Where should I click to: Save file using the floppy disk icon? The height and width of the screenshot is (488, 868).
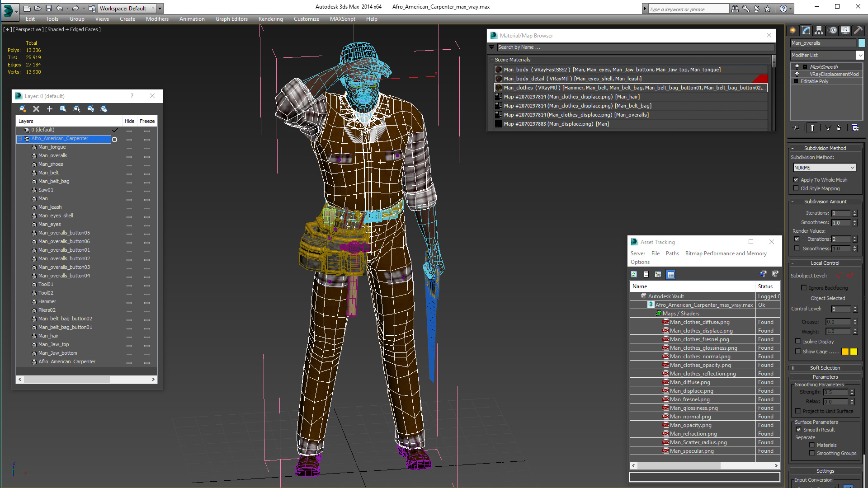49,8
